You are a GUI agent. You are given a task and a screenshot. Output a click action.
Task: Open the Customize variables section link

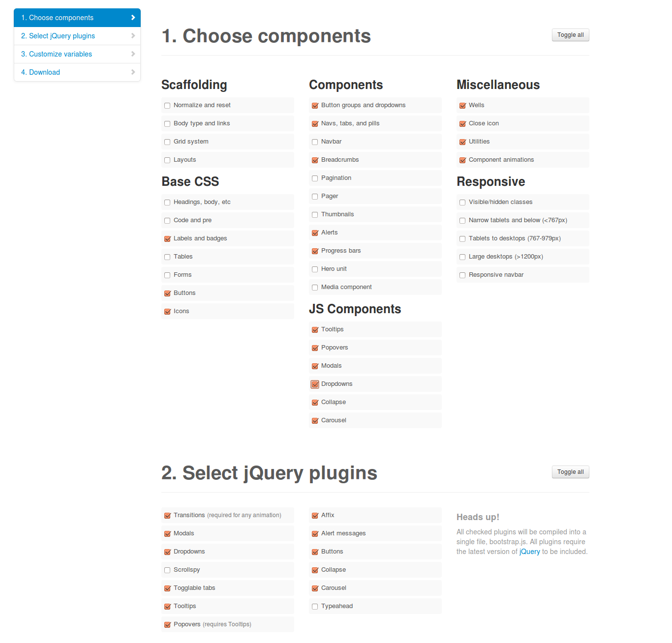coord(61,54)
